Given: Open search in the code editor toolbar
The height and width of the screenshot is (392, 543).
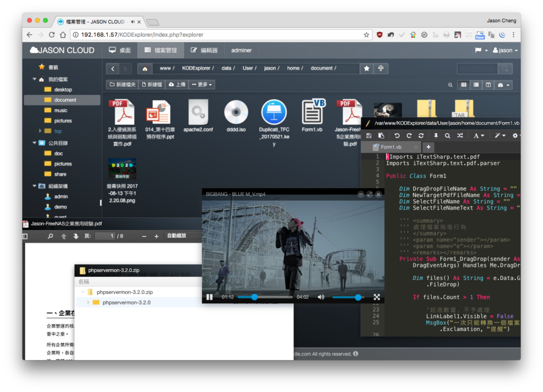Looking at the screenshot, I should [x=448, y=136].
